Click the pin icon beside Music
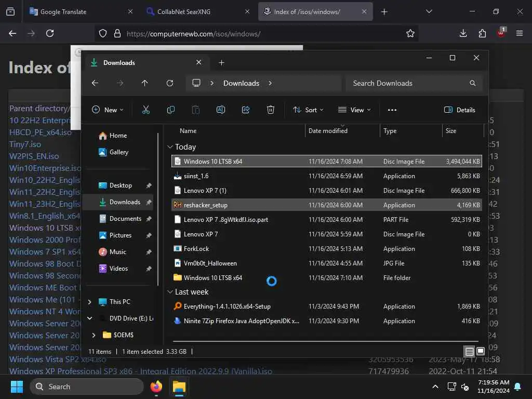 (x=149, y=252)
